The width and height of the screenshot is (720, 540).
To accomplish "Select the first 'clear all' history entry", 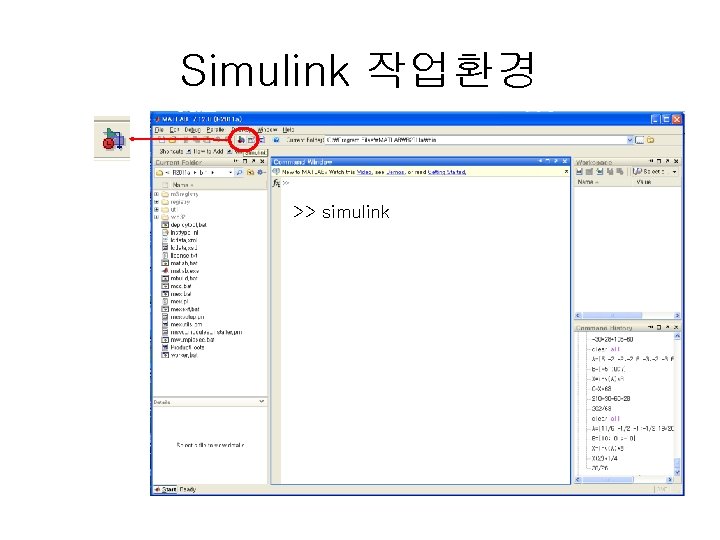I will [x=605, y=349].
